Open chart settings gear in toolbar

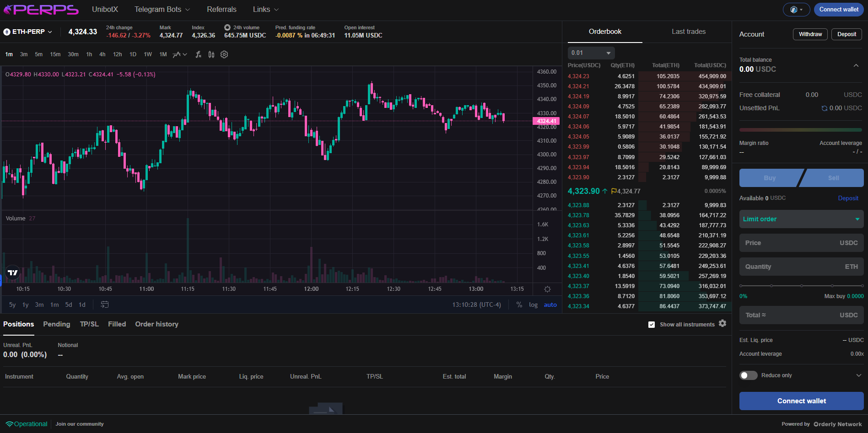coord(224,54)
